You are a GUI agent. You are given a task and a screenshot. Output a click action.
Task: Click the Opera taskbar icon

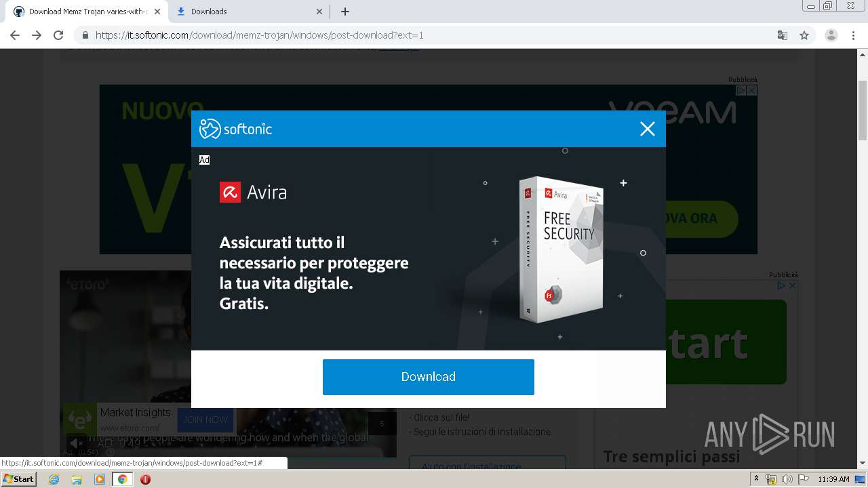coord(145,479)
